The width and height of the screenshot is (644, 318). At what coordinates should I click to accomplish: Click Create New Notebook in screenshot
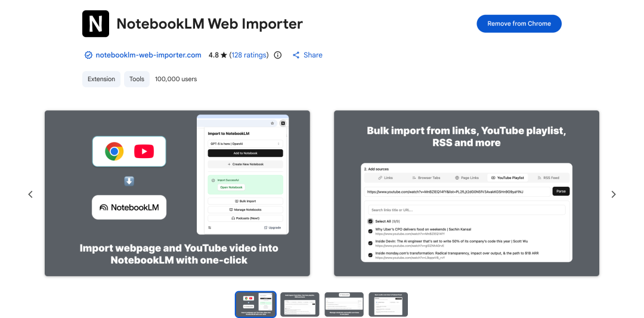click(245, 164)
